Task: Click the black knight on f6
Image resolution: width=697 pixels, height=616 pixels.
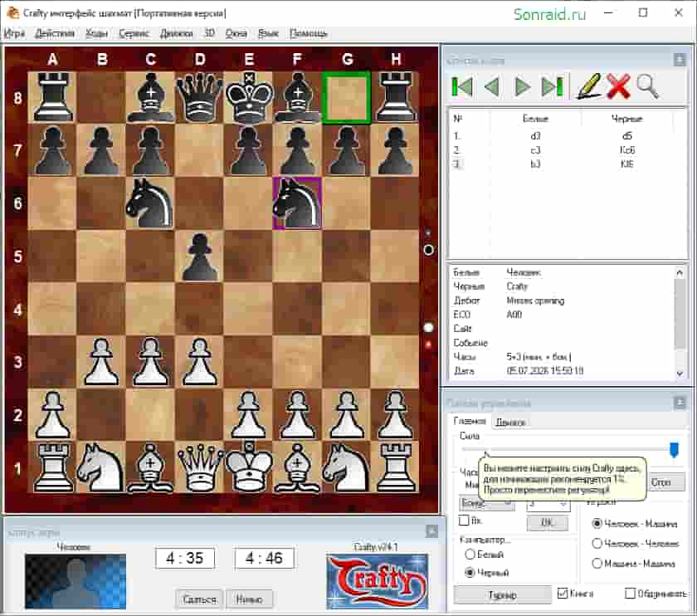Action: point(297,203)
